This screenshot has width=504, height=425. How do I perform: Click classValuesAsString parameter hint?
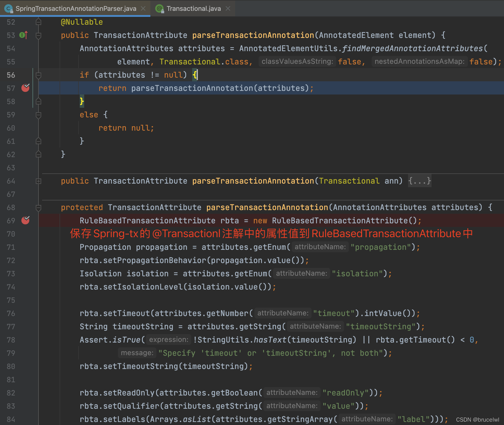point(297,61)
